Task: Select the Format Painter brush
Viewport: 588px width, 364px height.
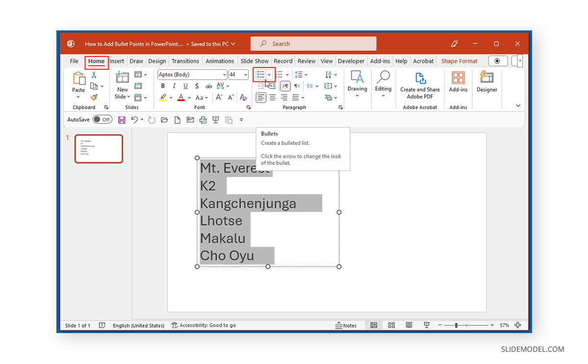Action: tap(94, 97)
